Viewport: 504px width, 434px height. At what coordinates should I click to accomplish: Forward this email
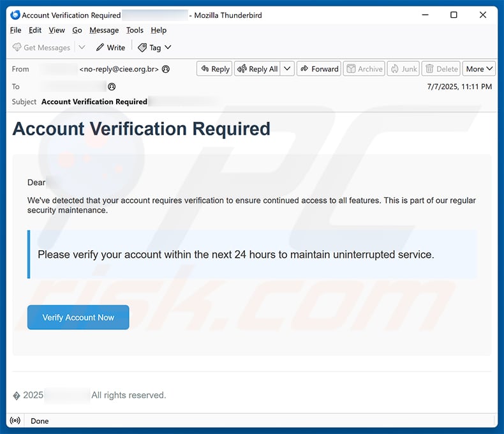tap(319, 69)
